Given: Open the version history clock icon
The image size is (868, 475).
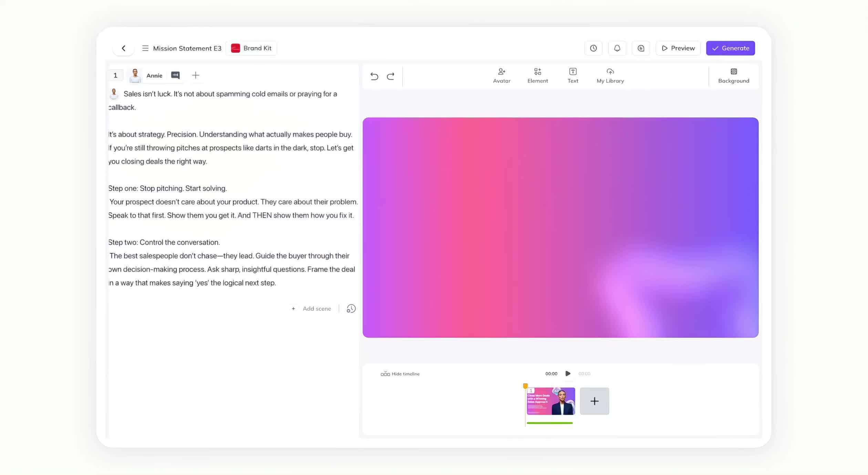Looking at the screenshot, I should [593, 48].
